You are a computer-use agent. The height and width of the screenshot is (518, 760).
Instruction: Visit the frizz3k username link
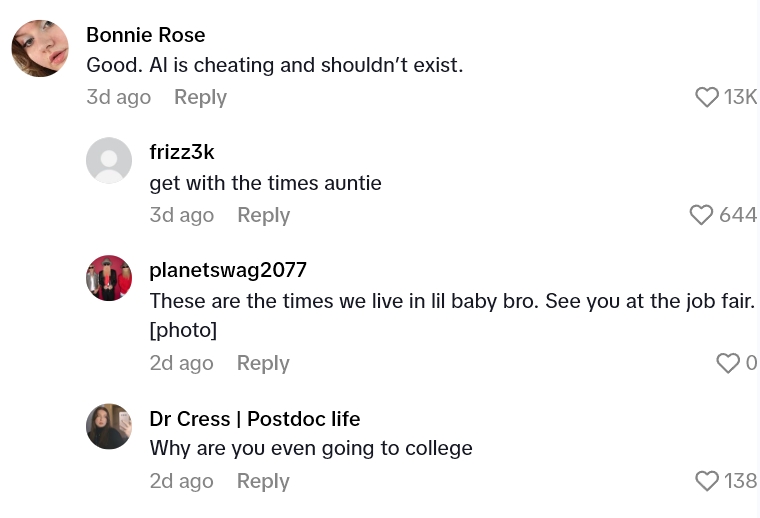coord(182,152)
